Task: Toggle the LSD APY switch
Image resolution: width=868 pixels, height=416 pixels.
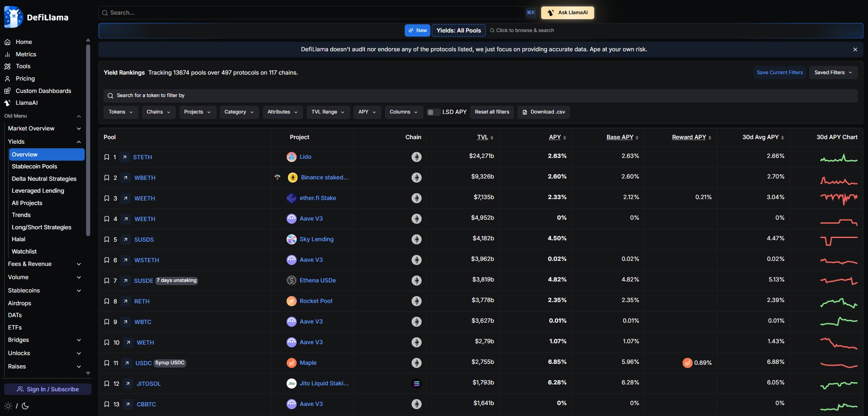Action: point(433,112)
